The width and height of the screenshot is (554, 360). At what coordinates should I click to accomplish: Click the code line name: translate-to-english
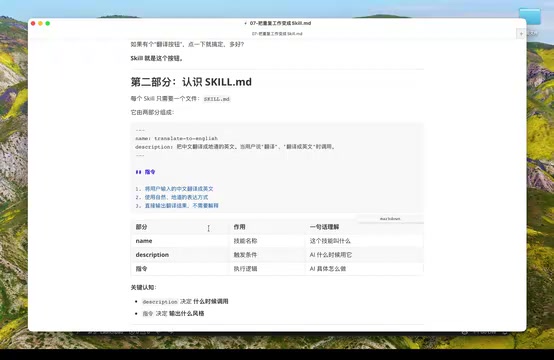pyautogui.click(x=177, y=138)
